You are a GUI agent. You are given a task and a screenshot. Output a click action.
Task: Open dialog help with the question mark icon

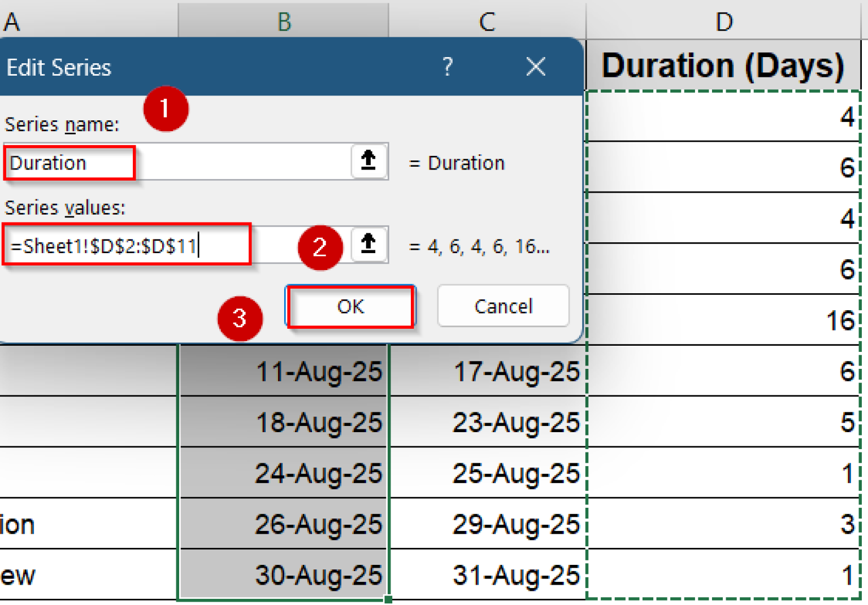click(x=448, y=67)
